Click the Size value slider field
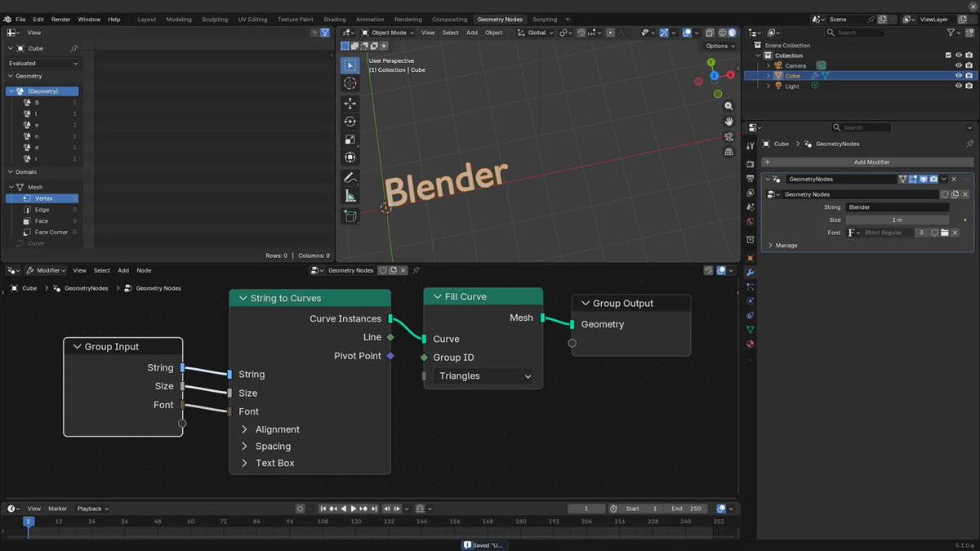The height and width of the screenshot is (551, 980). 897,220
